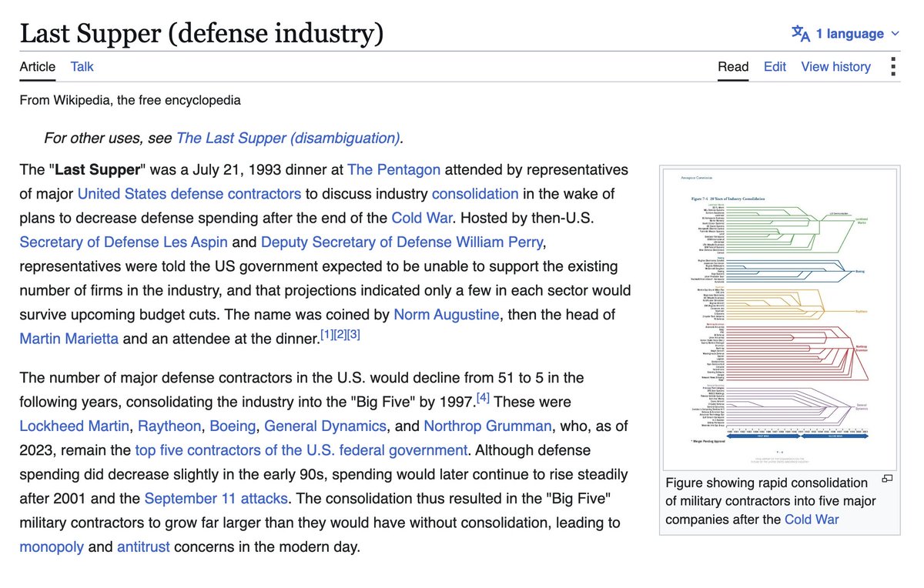Open the Boeing link

tap(233, 426)
